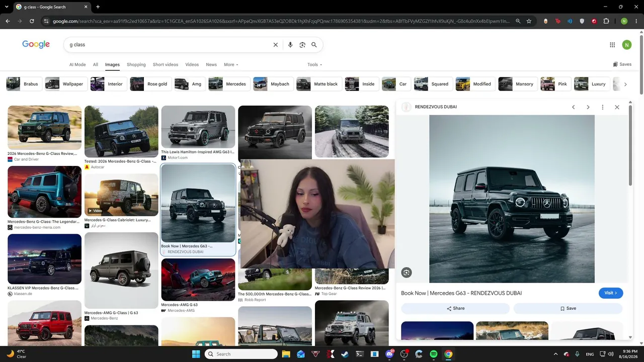
Task: Select the Shopping tab
Action: [136, 64]
